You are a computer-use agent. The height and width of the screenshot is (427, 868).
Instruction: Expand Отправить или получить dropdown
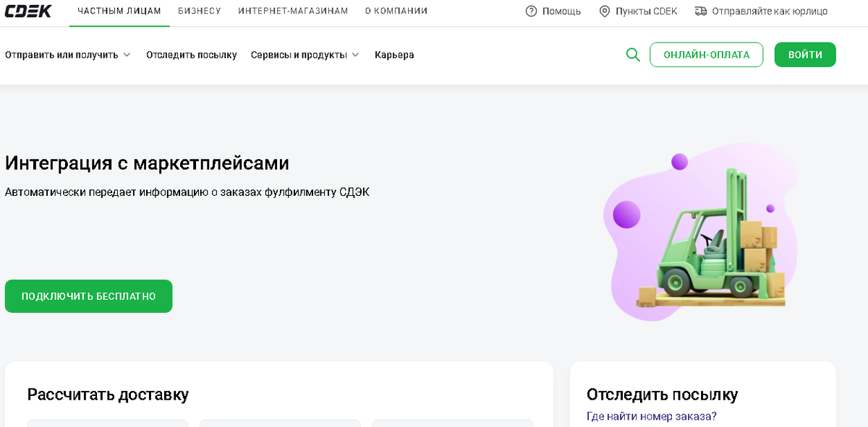(67, 55)
